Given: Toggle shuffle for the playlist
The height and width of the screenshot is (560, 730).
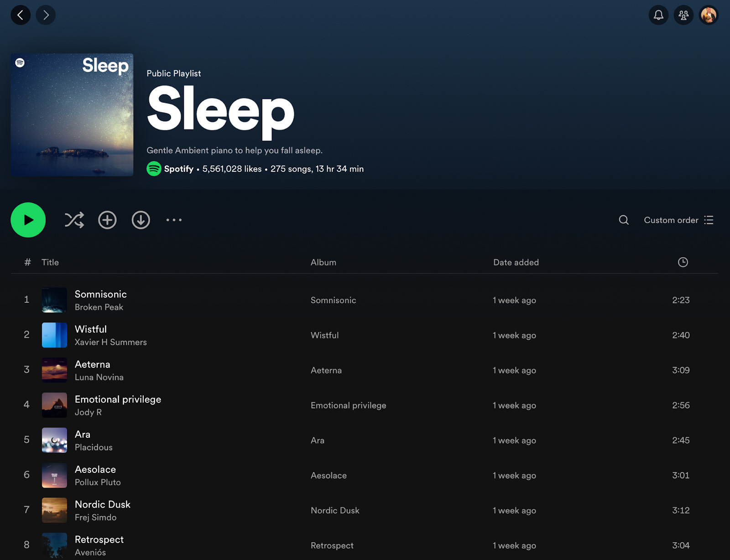Looking at the screenshot, I should 74,220.
